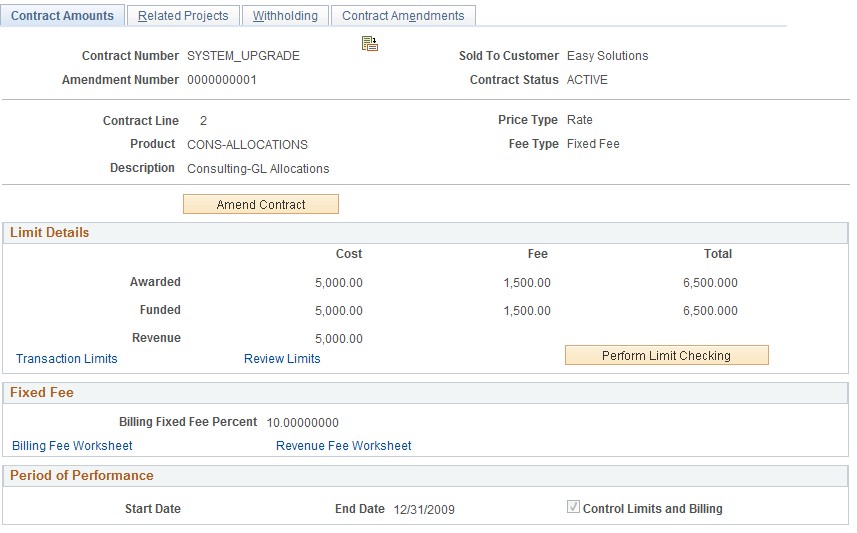Open the Withholding tab
The width and height of the screenshot is (857, 533).
point(285,16)
